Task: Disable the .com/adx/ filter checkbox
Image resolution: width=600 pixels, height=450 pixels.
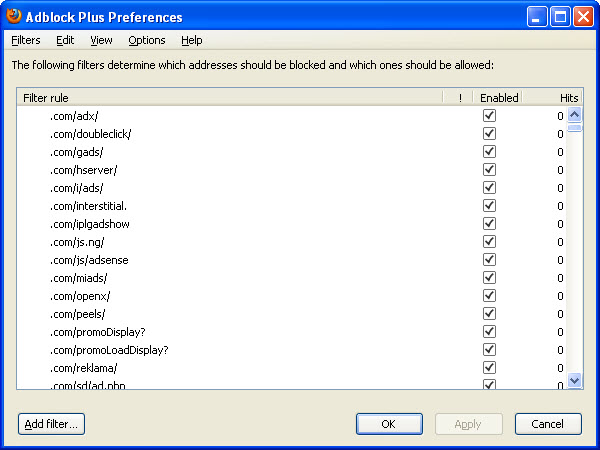Action: tap(489, 116)
